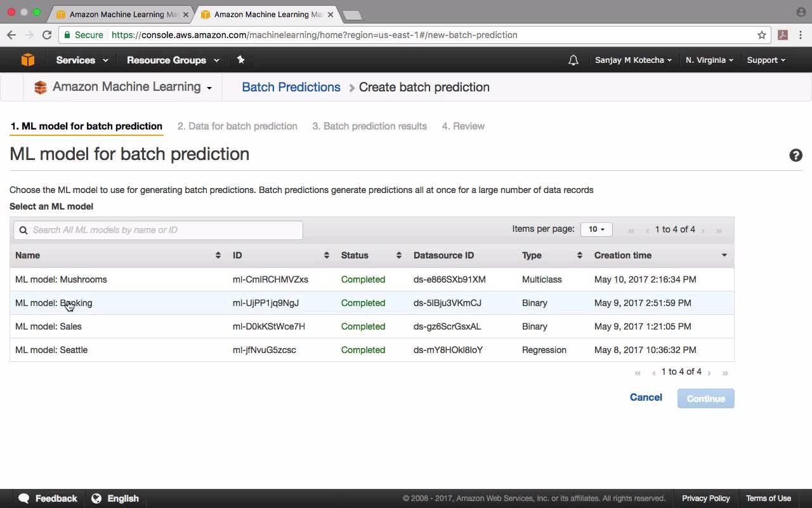Screen dimensions: 812x508
Task: Bookmark page with the star icon
Action: [x=762, y=35]
